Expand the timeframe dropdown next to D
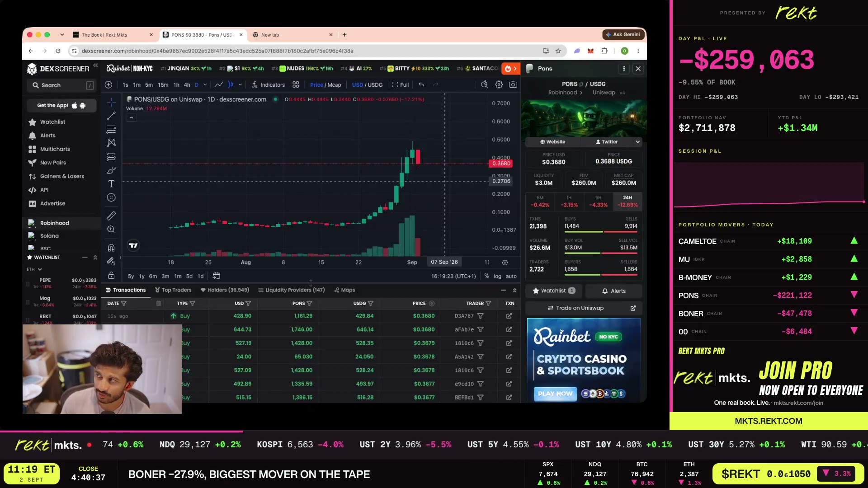Image resolution: width=868 pixels, height=488 pixels. (205, 84)
